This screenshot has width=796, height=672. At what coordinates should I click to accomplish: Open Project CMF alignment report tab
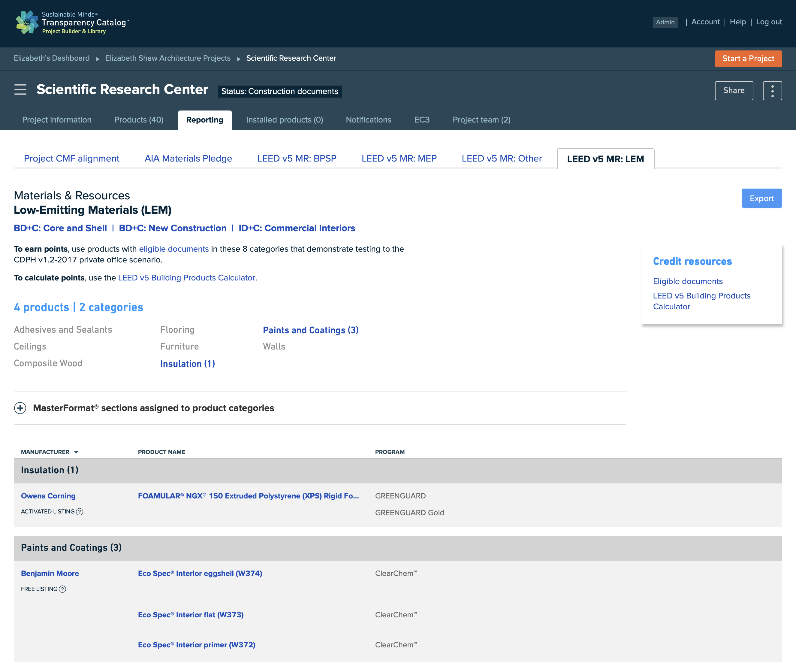point(72,159)
